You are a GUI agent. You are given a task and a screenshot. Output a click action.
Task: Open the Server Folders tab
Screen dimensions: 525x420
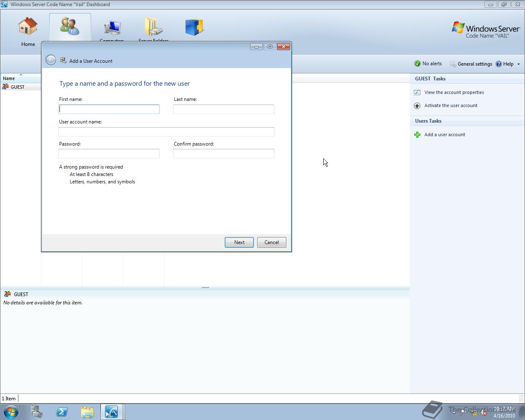click(x=153, y=29)
